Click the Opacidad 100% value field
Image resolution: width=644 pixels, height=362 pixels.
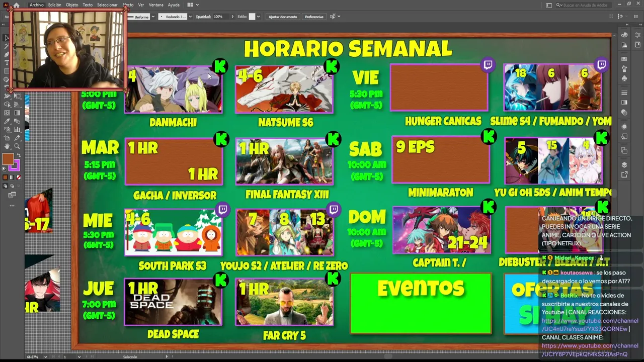221,17
